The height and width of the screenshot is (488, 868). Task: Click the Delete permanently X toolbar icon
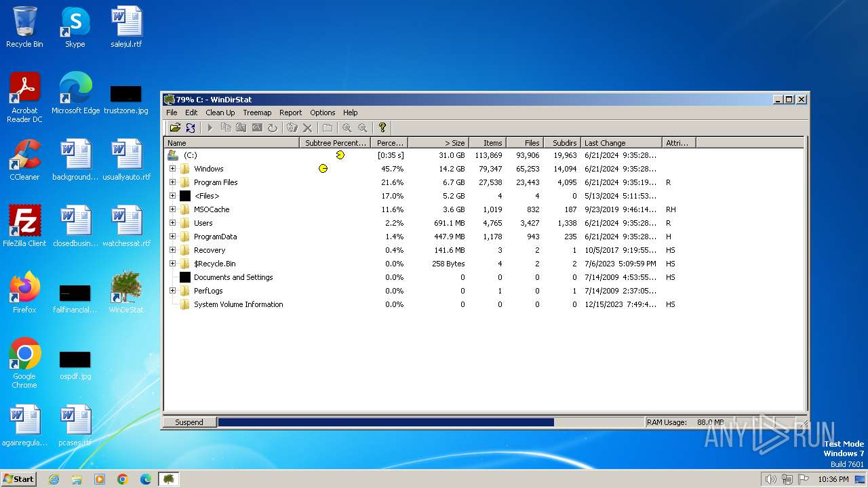coord(307,127)
